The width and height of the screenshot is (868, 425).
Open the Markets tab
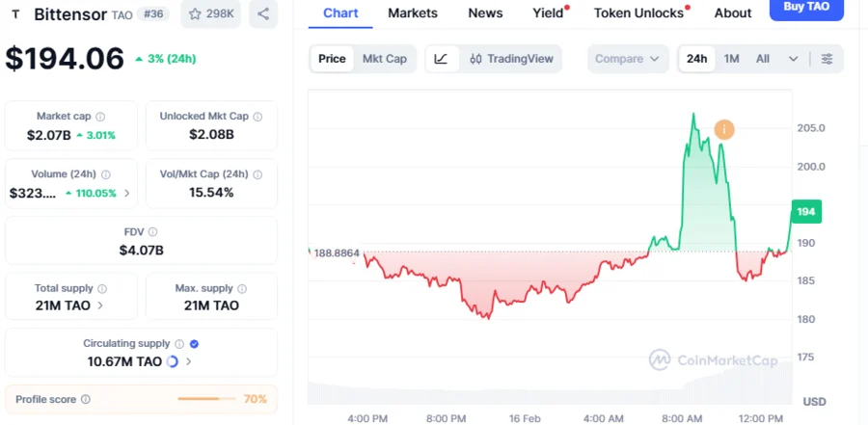412,13
